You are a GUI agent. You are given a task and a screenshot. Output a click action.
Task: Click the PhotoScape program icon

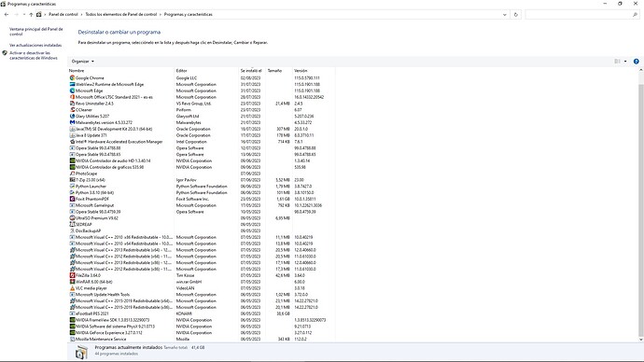(x=72, y=174)
